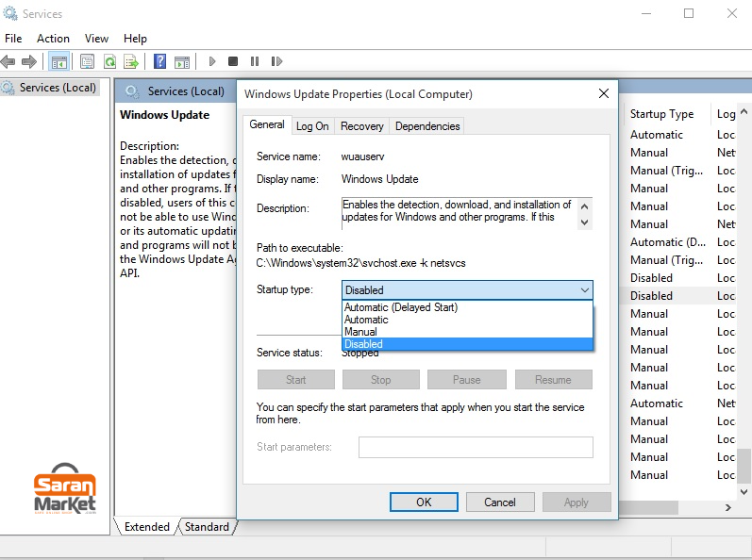
Task: Sort by the Log On As column header
Action: 726,114
